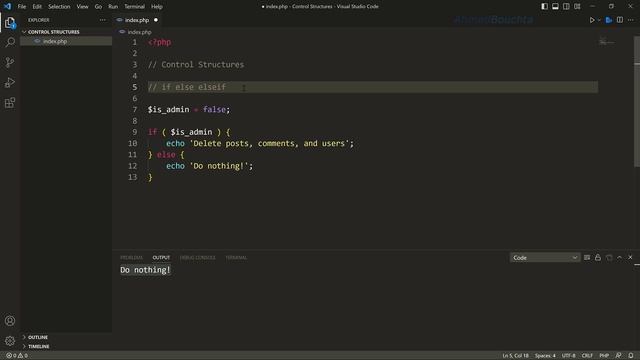Open the Edit menu
The height and width of the screenshot is (360, 640).
coord(37,7)
